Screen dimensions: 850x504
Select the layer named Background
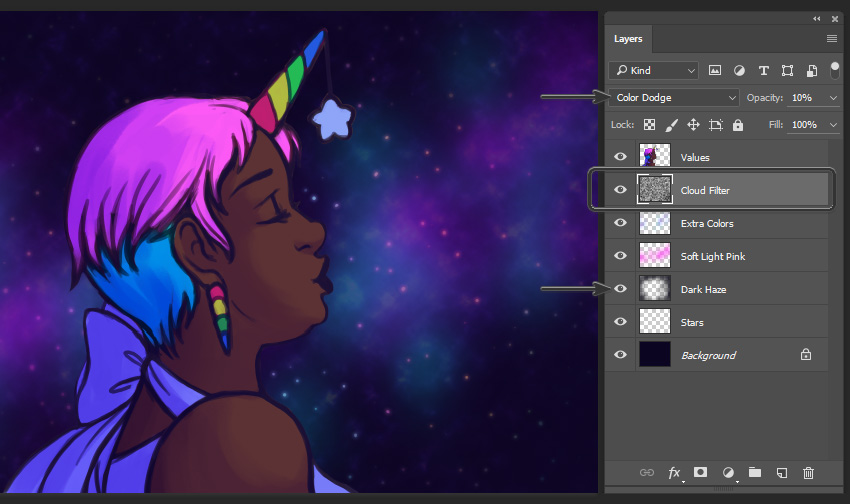pyautogui.click(x=709, y=356)
